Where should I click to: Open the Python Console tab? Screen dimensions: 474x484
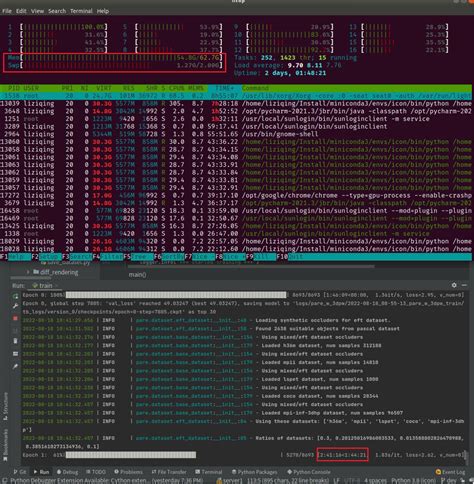(x=308, y=472)
